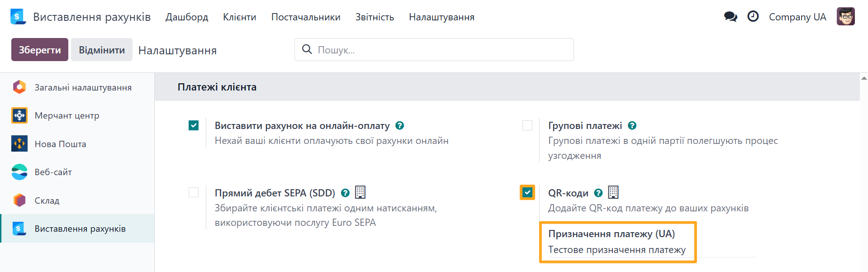Click text Додайте QR-код платежу до ваших рахунків
868x272 pixels.
pos(648,208)
